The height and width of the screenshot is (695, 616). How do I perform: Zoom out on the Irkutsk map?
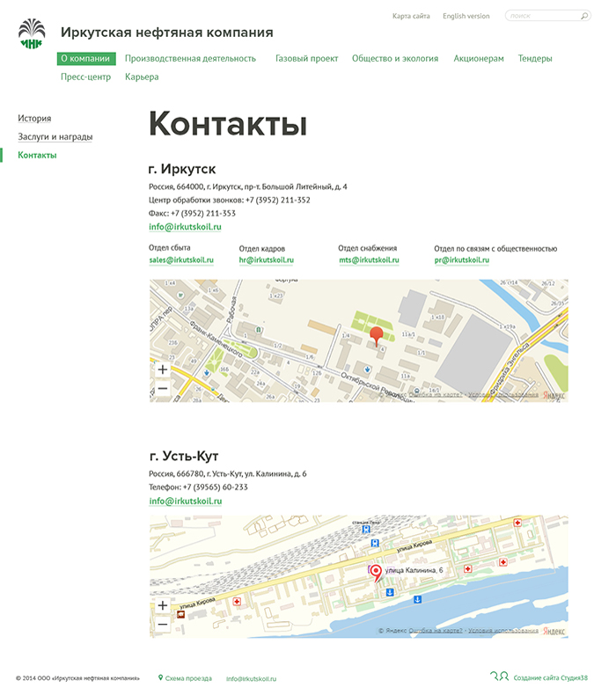[162, 389]
